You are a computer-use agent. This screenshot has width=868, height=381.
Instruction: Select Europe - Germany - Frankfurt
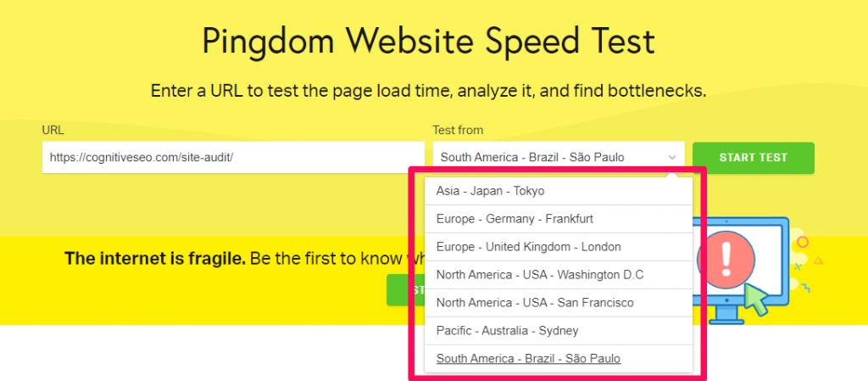559,219
